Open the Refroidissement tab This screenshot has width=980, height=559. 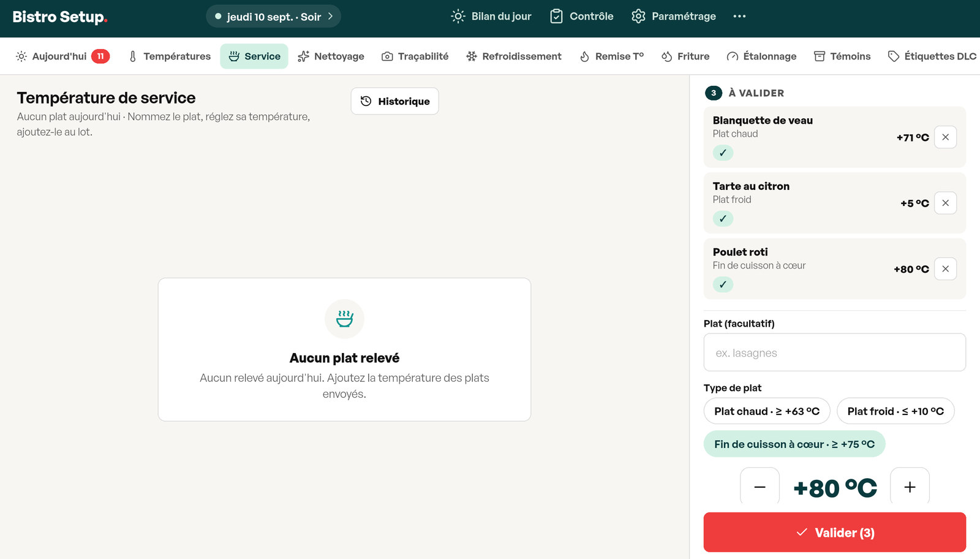514,56
